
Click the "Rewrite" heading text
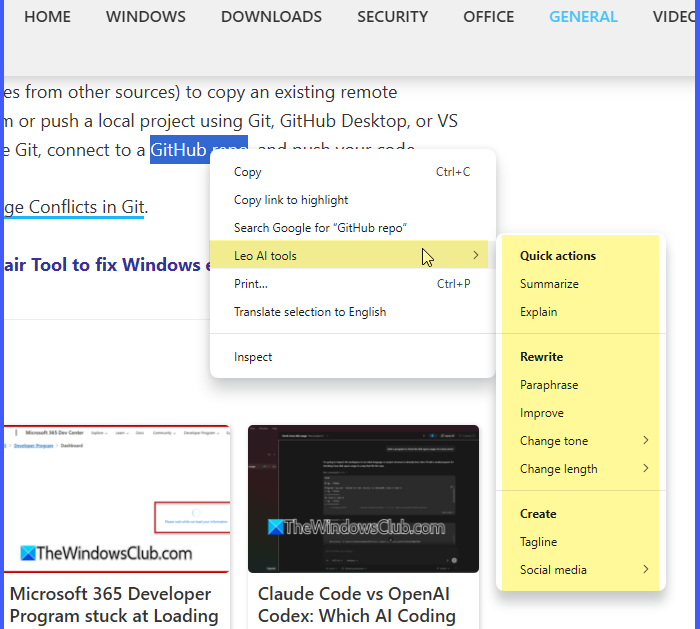542,357
